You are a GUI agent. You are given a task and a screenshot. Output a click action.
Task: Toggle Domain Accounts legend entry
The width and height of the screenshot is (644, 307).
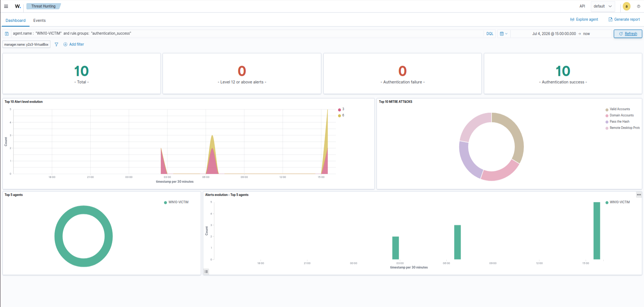click(x=619, y=116)
